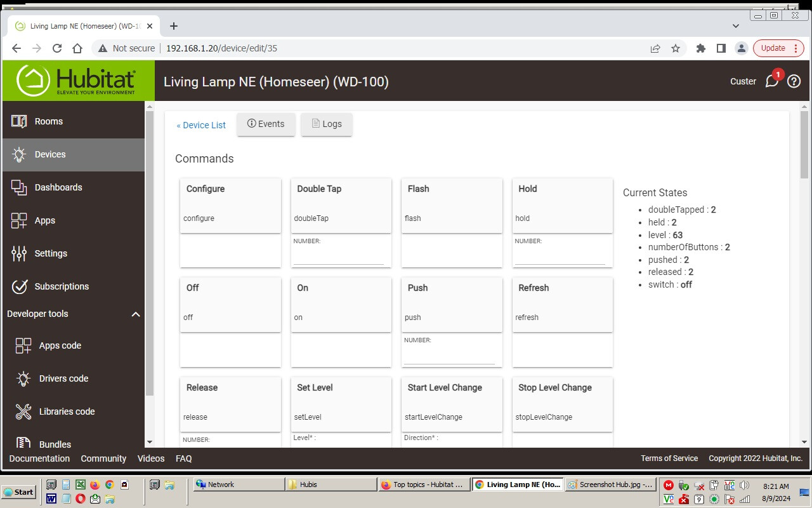Toggle the Chrome side panel icon

click(x=721, y=48)
